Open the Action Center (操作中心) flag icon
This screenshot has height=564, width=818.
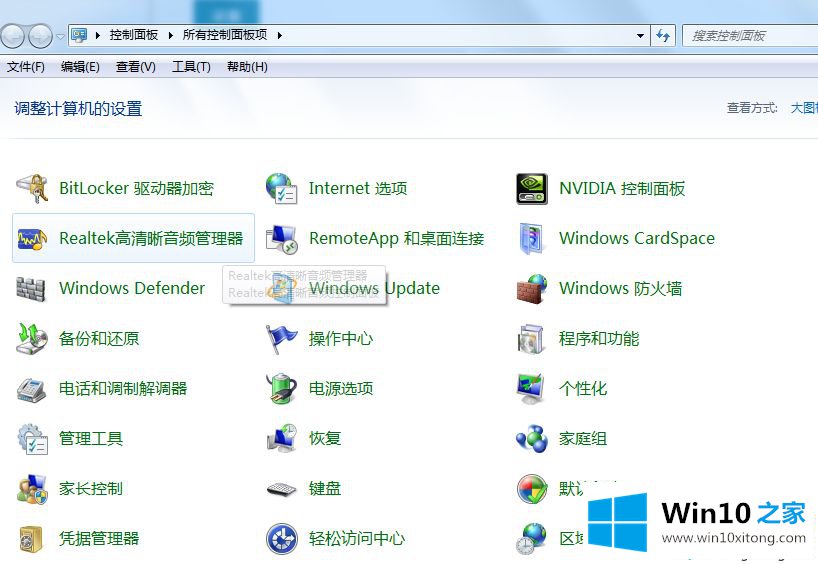click(281, 339)
